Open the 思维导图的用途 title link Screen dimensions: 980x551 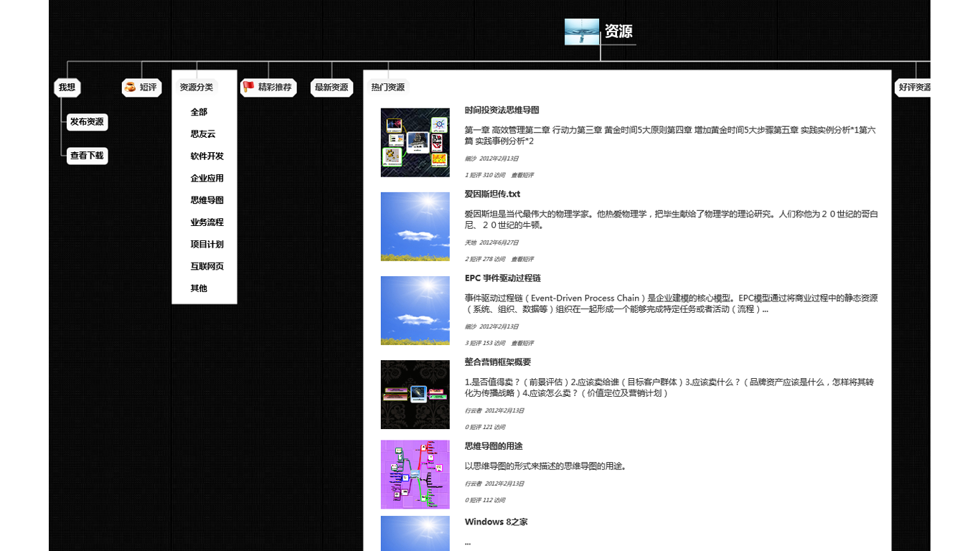pos(494,446)
